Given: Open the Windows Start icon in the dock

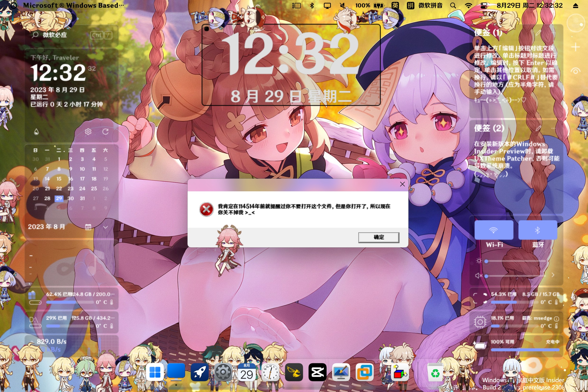Looking at the screenshot, I should click(155, 372).
